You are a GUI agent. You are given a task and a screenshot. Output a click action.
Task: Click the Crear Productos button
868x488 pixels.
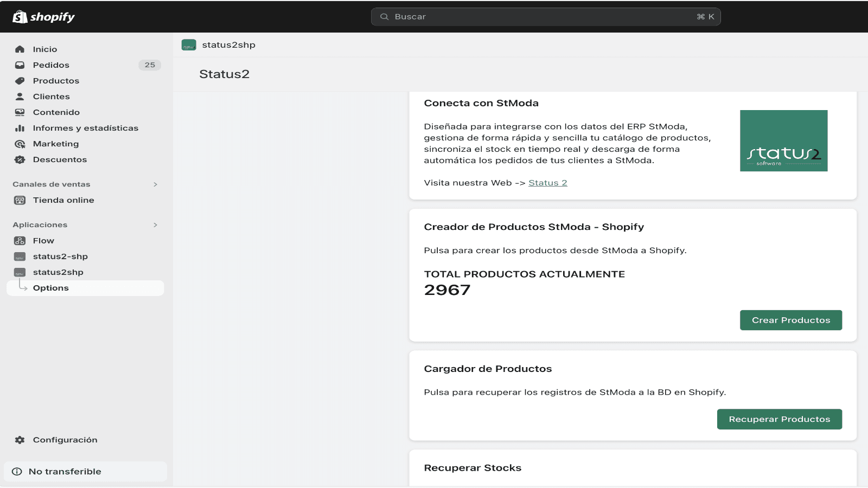coord(791,320)
